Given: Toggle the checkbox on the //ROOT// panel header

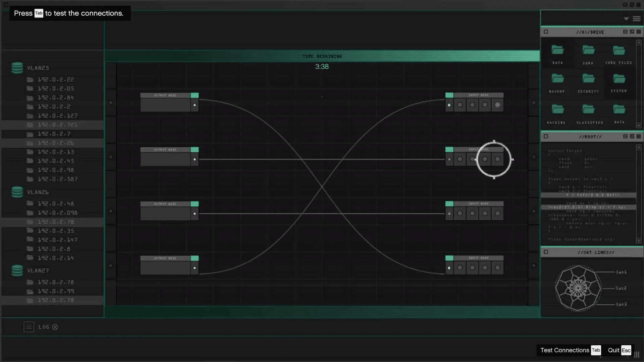Looking at the screenshot, I should coord(546,136).
